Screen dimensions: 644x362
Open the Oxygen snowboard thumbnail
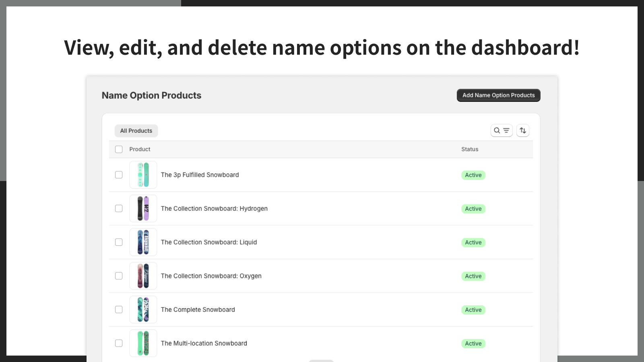point(143,276)
